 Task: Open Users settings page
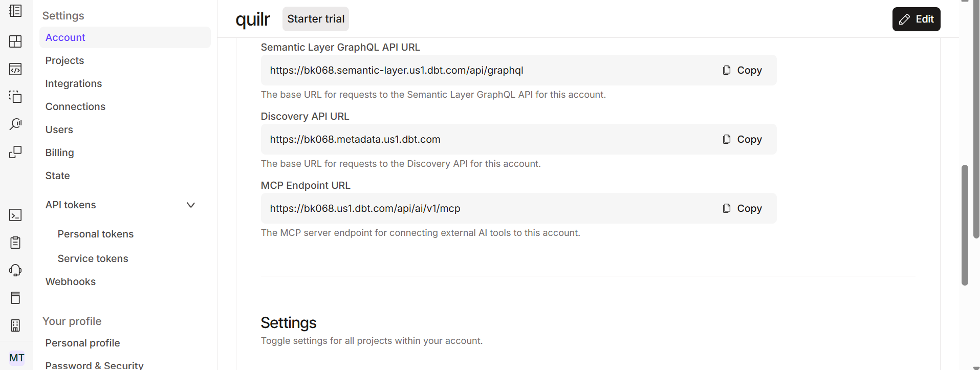click(x=59, y=129)
